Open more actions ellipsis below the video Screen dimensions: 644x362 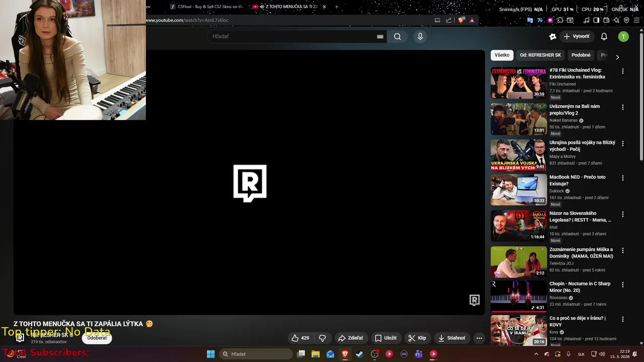coord(479,338)
